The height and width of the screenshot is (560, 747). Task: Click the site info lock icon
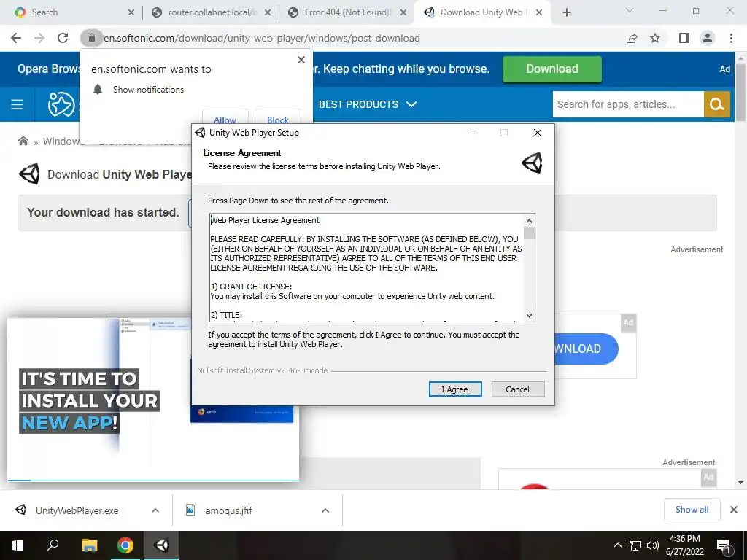pyautogui.click(x=91, y=38)
